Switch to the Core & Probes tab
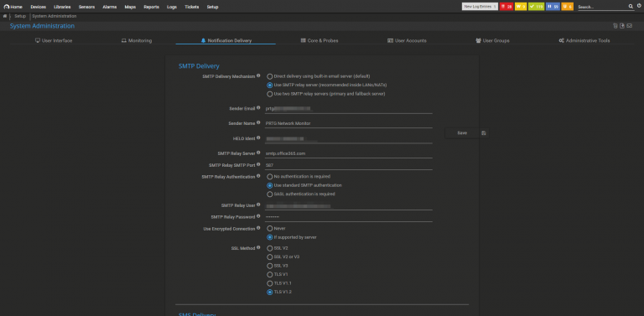The height and width of the screenshot is (316, 644). 319,40
